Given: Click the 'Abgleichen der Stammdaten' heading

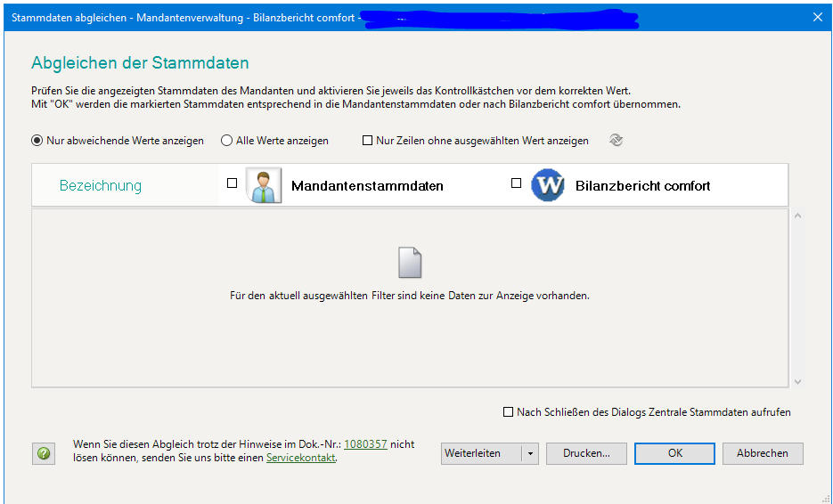Looking at the screenshot, I should click(x=140, y=62).
